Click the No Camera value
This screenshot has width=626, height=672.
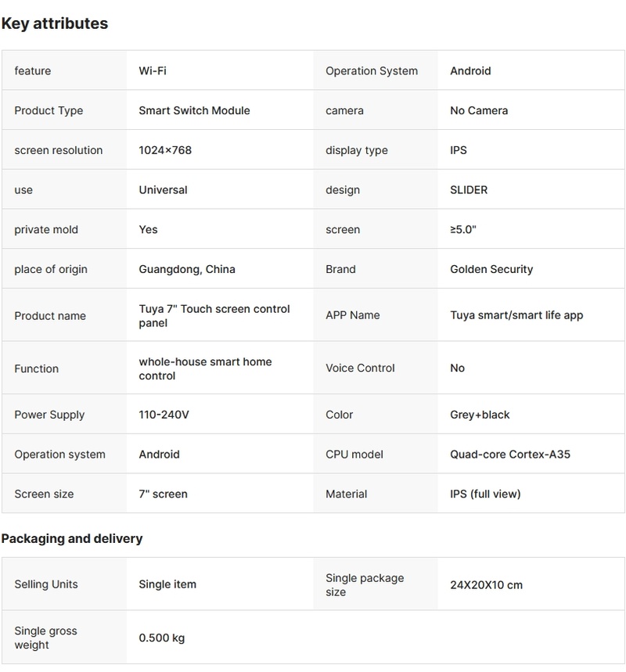(479, 111)
